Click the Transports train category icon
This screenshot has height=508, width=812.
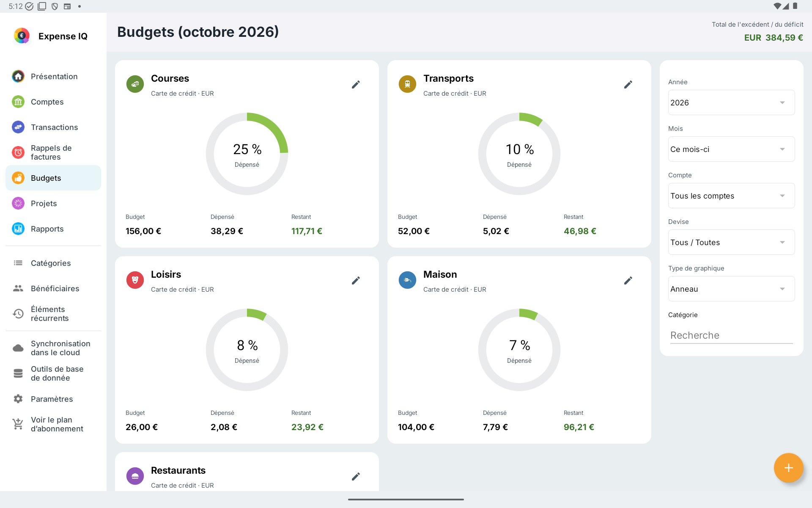click(x=408, y=84)
